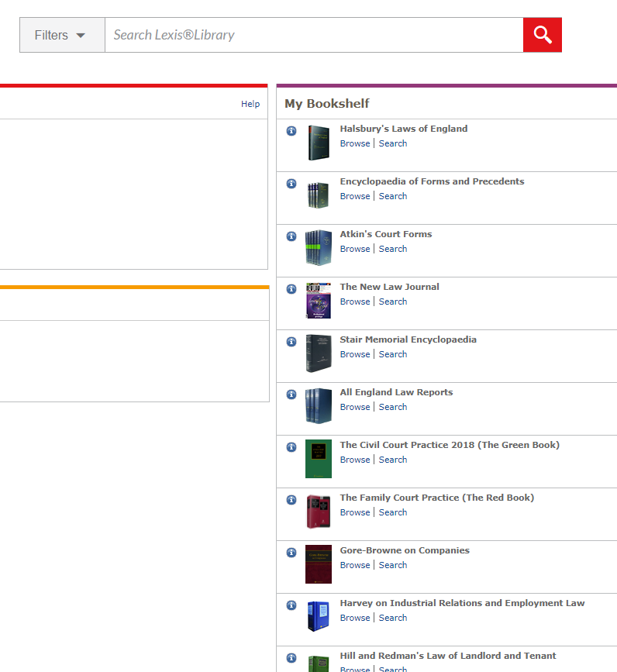Click the Search Lexis Library input field
The image size is (617, 672).
tap(313, 35)
